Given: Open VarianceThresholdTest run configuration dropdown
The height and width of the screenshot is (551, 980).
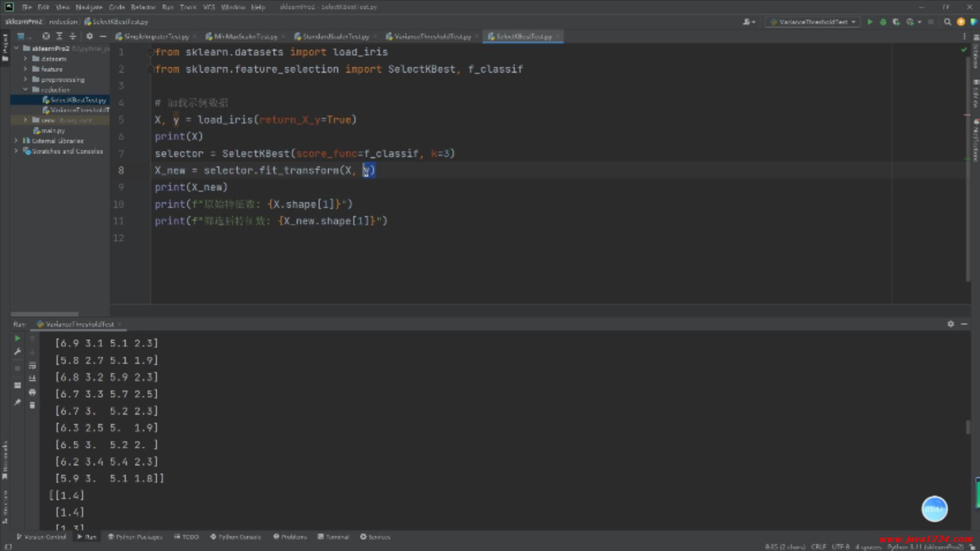Looking at the screenshot, I should [x=814, y=22].
